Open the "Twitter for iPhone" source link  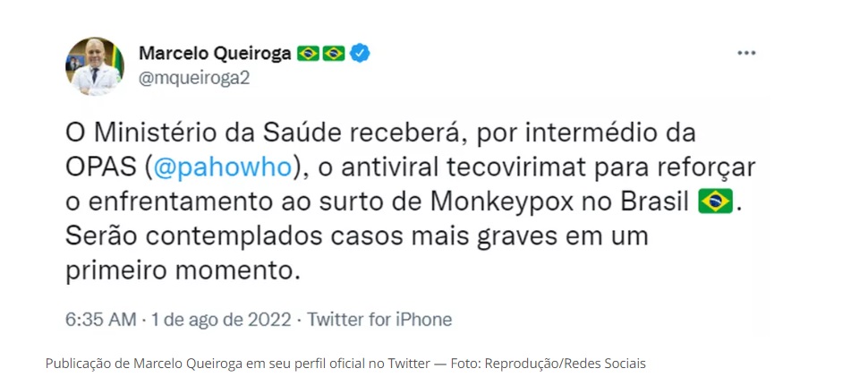pyautogui.click(x=379, y=320)
